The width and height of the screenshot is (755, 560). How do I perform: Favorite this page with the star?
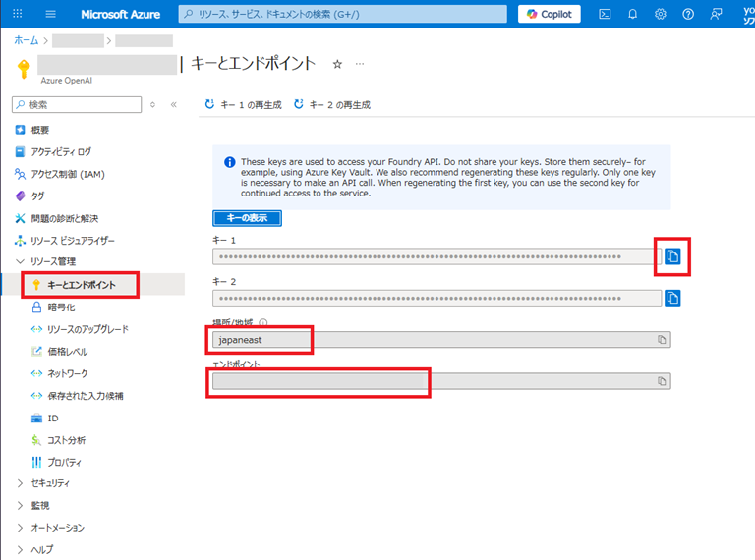pos(337,64)
